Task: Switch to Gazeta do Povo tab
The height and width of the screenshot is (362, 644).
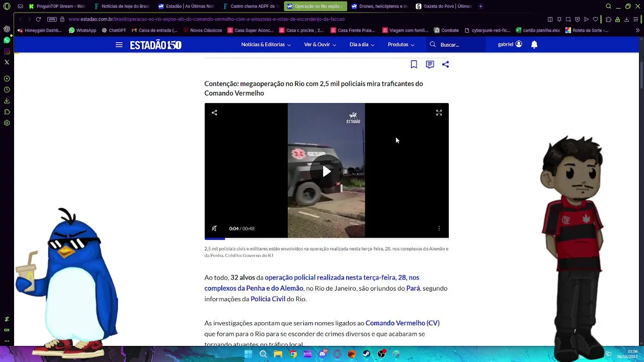Action: (x=444, y=7)
